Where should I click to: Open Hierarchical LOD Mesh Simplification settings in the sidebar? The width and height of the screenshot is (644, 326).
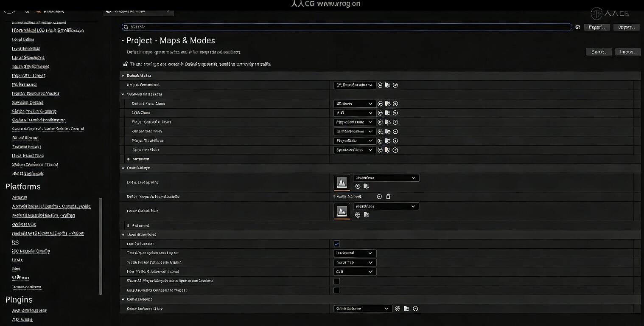click(48, 31)
